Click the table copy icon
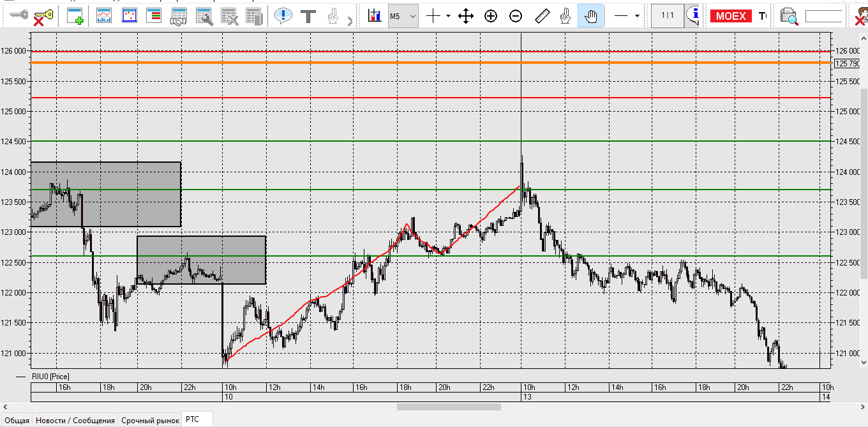868x427 pixels. (x=254, y=16)
